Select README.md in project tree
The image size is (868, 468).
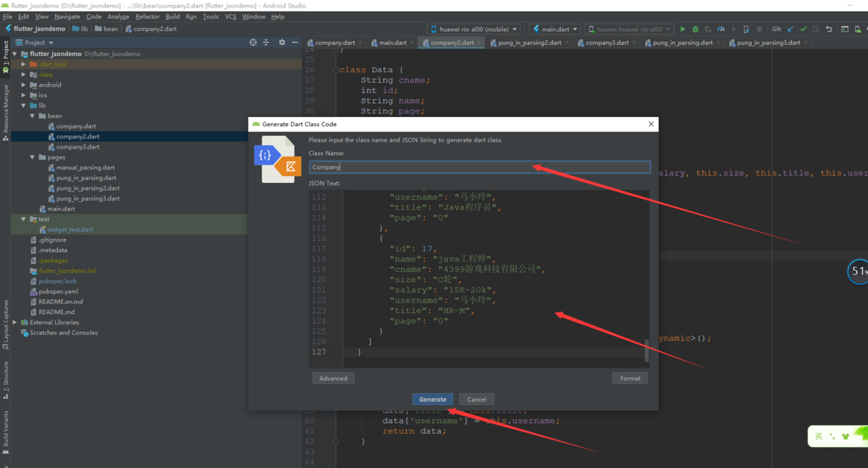[x=57, y=312]
